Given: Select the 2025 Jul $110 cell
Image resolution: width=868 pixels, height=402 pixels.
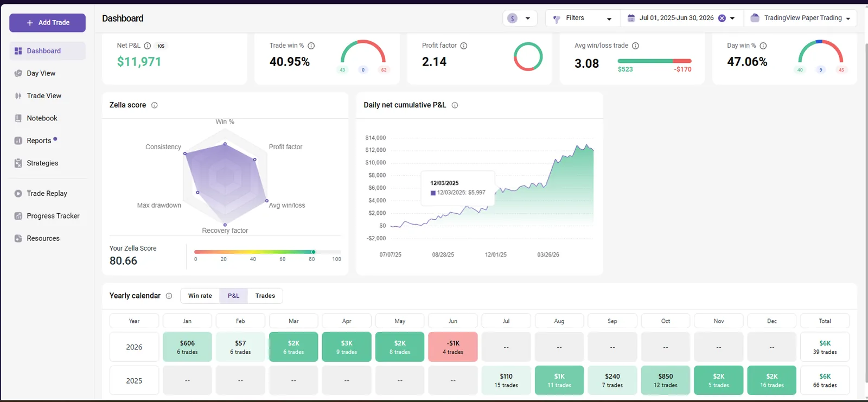Looking at the screenshot, I should click(x=506, y=380).
